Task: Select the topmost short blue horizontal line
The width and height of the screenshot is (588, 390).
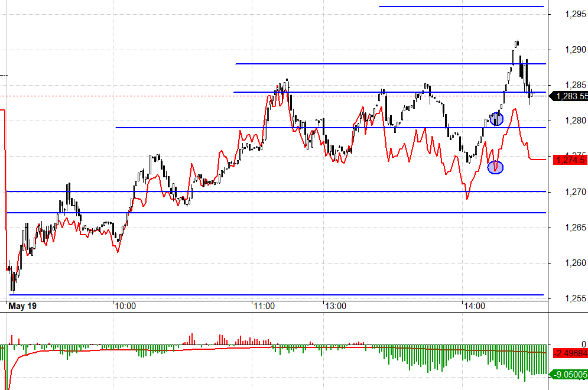Action: [x=461, y=6]
